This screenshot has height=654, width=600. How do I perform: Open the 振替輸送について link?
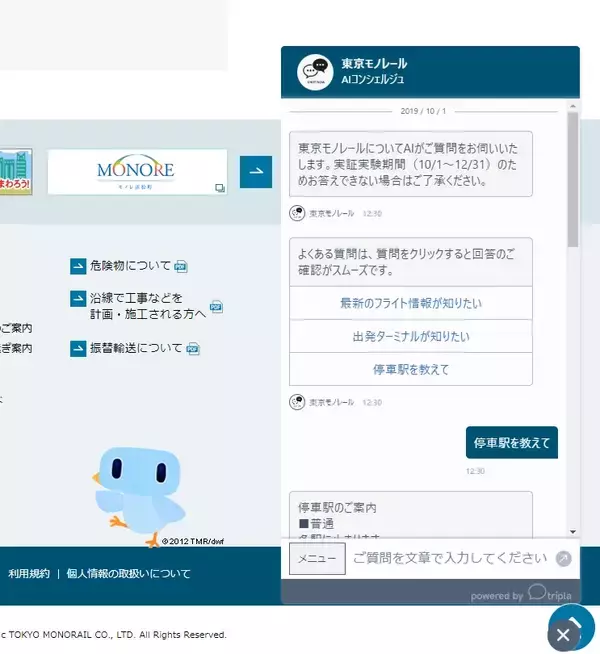tap(136, 349)
